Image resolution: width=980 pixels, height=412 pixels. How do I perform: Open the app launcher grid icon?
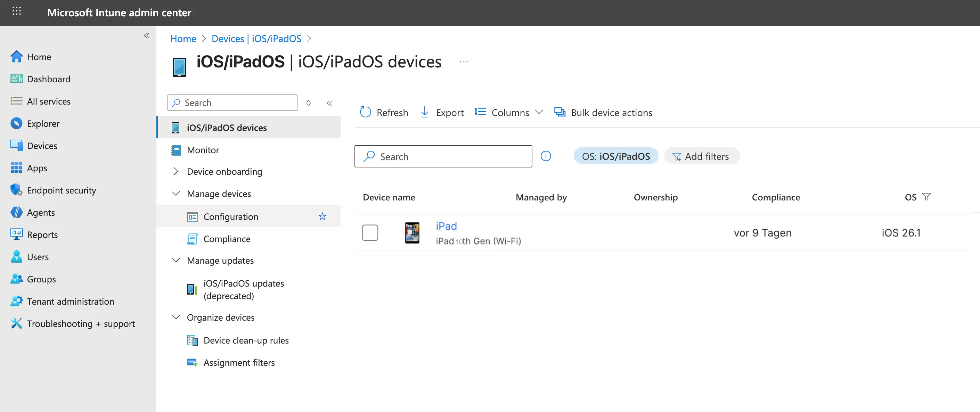click(17, 11)
